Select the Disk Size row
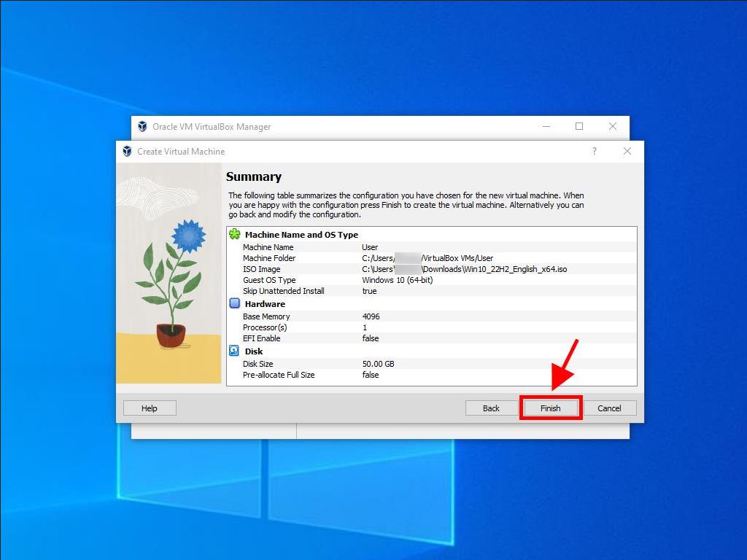Viewport: 747px width, 560px height. pos(430,364)
